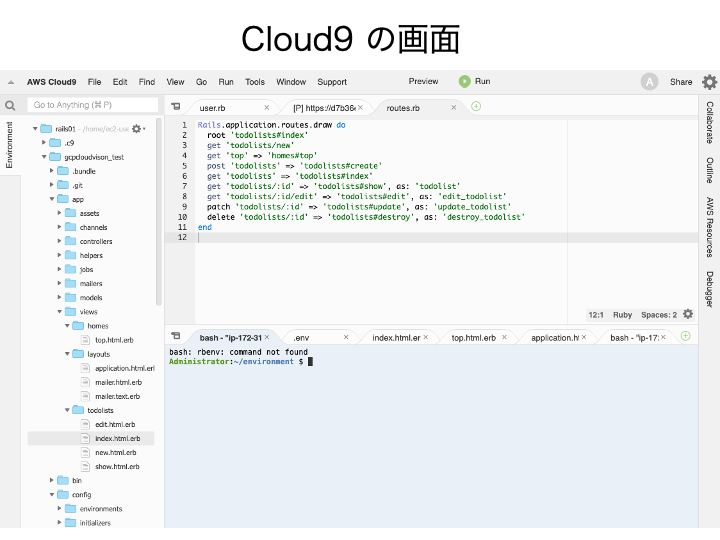This screenshot has height=540, width=720.
Task: Change the Ruby syntax mode in status bar
Action: [622, 315]
